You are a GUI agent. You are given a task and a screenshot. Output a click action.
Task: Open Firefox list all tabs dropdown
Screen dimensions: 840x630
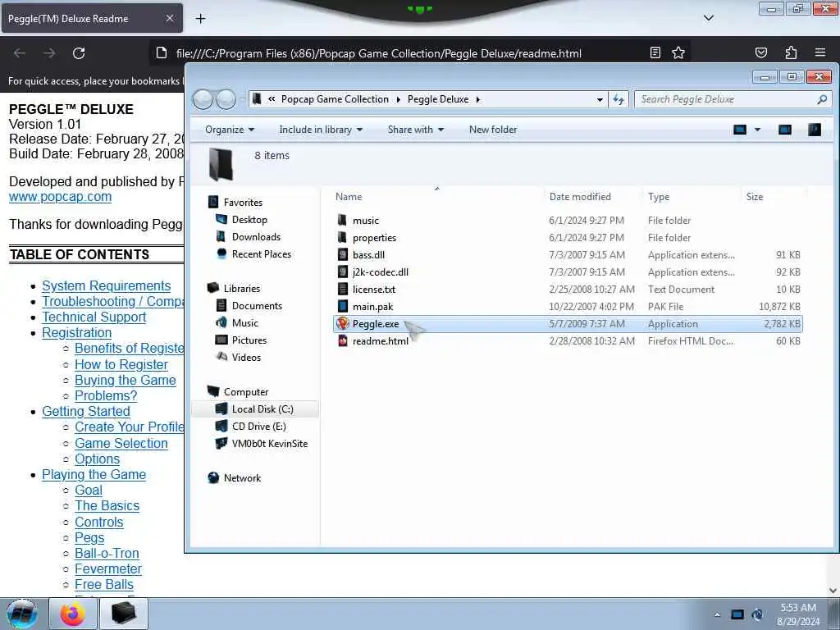pos(708,18)
